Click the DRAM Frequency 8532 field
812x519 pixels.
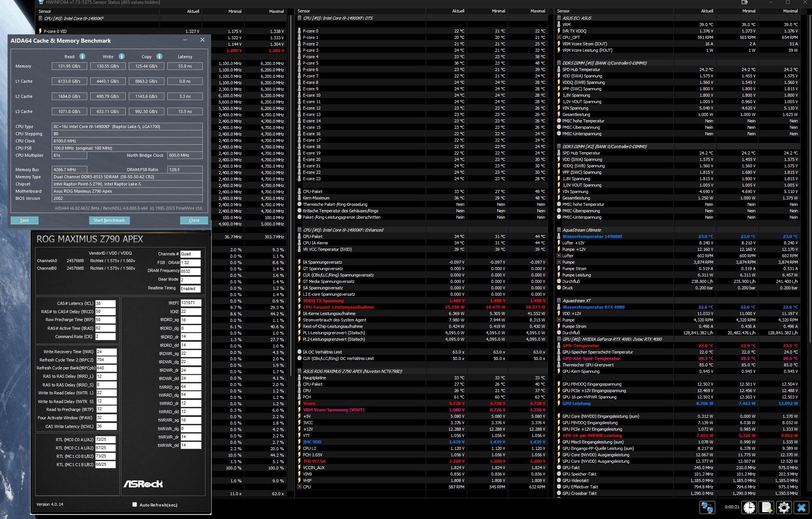coord(190,271)
